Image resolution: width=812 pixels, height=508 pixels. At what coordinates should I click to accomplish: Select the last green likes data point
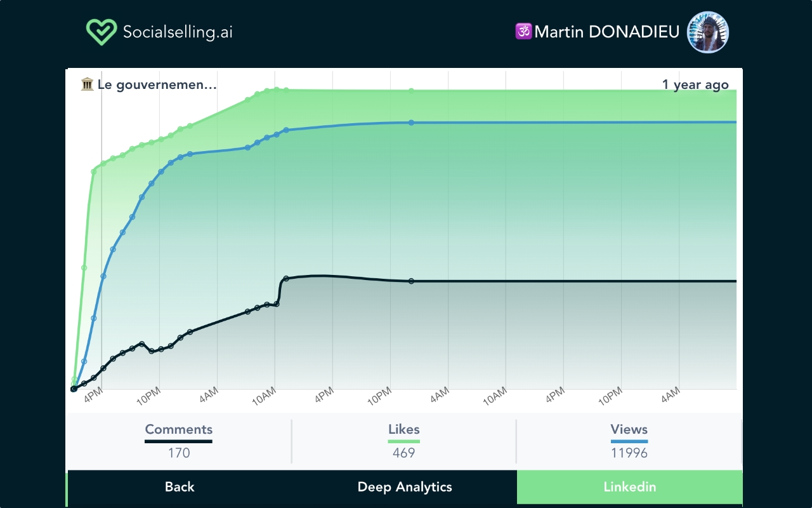[x=411, y=91]
